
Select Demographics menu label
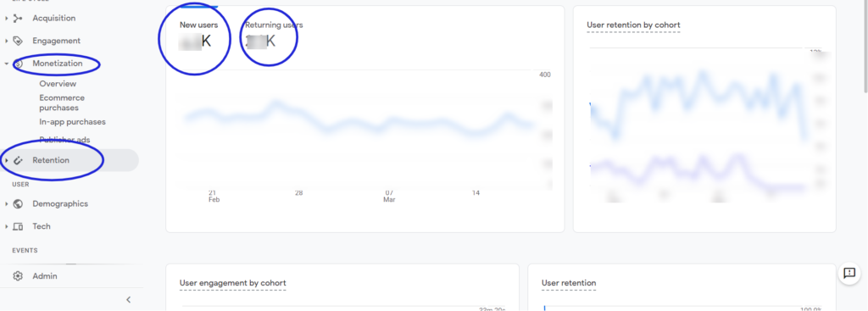click(x=60, y=203)
